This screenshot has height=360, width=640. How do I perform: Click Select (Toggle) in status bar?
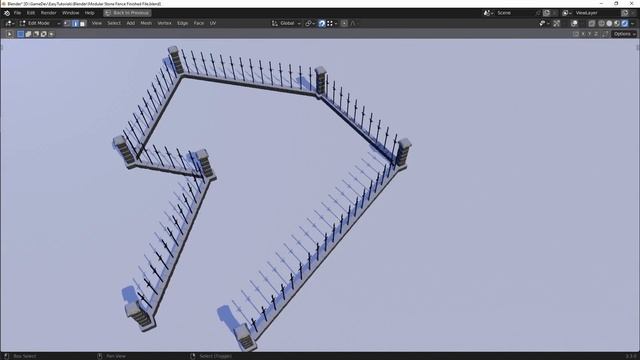pyautogui.click(x=216, y=356)
